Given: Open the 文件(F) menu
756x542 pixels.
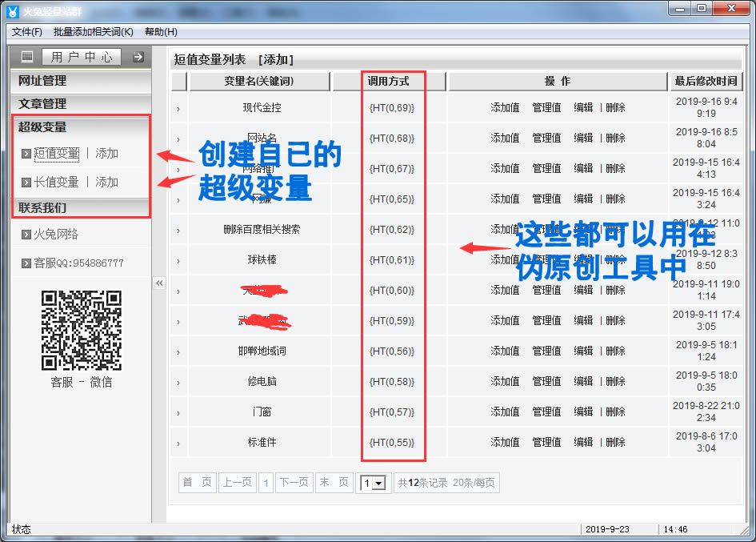Looking at the screenshot, I should pyautogui.click(x=27, y=32).
